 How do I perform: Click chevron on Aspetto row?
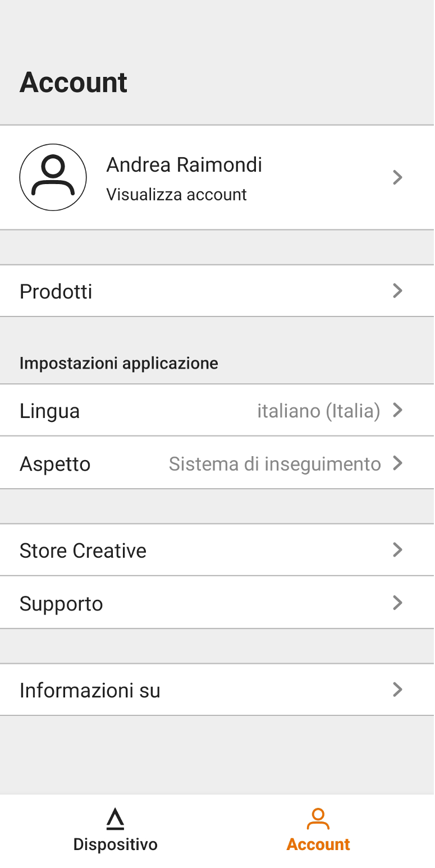point(397,463)
